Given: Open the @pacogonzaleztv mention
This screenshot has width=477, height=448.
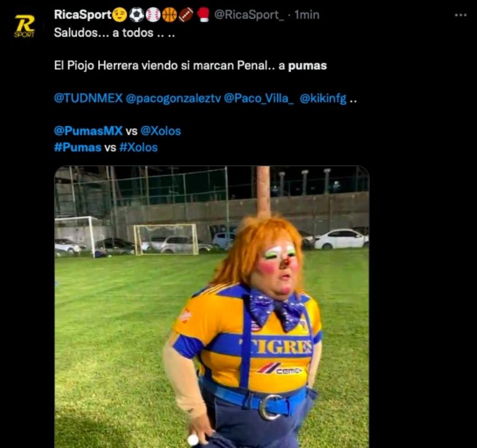Looking at the screenshot, I should click(173, 98).
